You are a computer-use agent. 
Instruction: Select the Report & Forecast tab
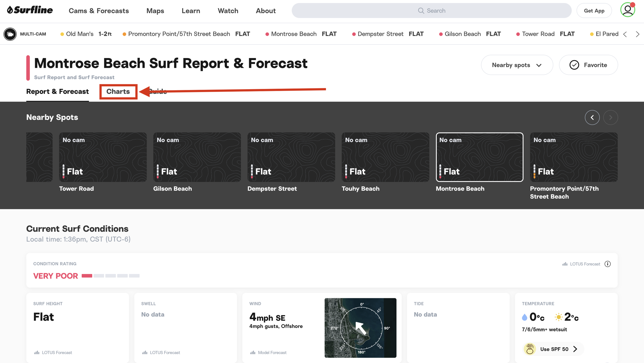pos(57,92)
